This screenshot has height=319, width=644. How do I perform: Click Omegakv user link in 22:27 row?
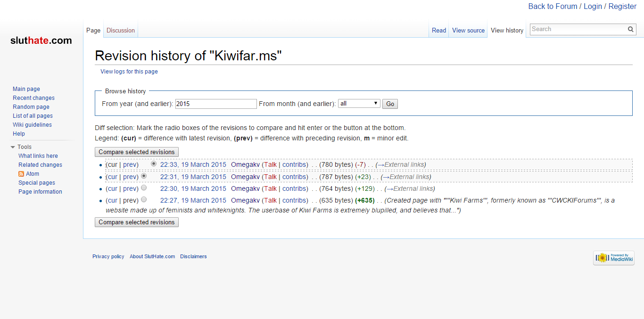point(245,200)
